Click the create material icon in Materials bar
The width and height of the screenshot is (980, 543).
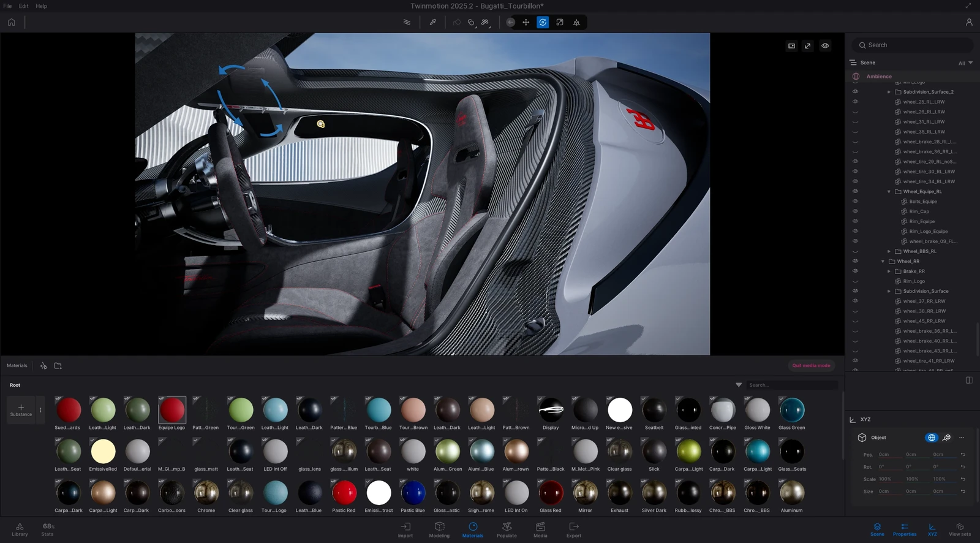coord(43,366)
